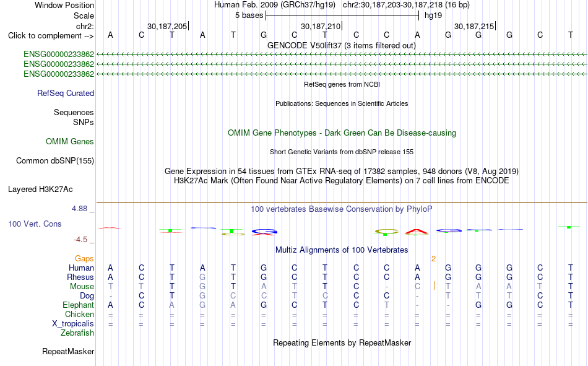Select the Dog species row label
The width and height of the screenshot is (588, 366).
coord(87,296)
